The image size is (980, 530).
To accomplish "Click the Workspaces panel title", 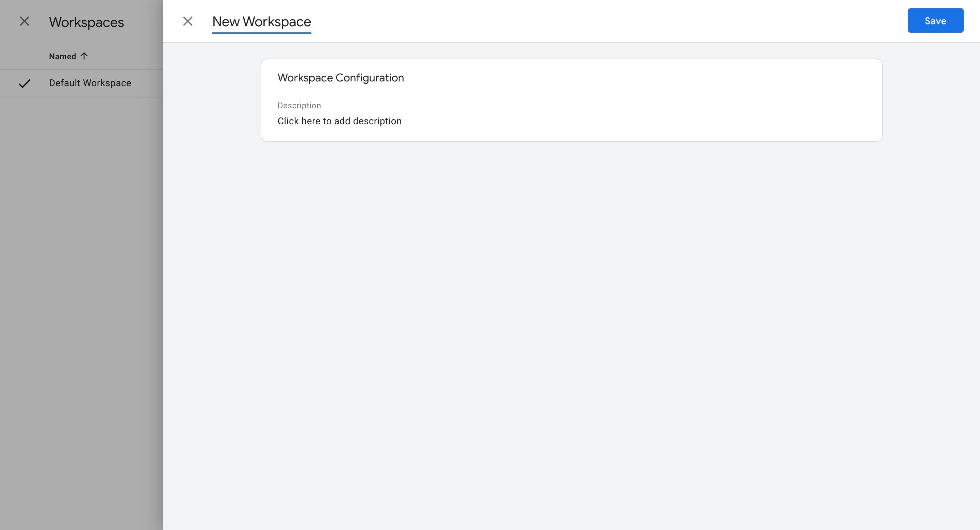I will tap(86, 22).
